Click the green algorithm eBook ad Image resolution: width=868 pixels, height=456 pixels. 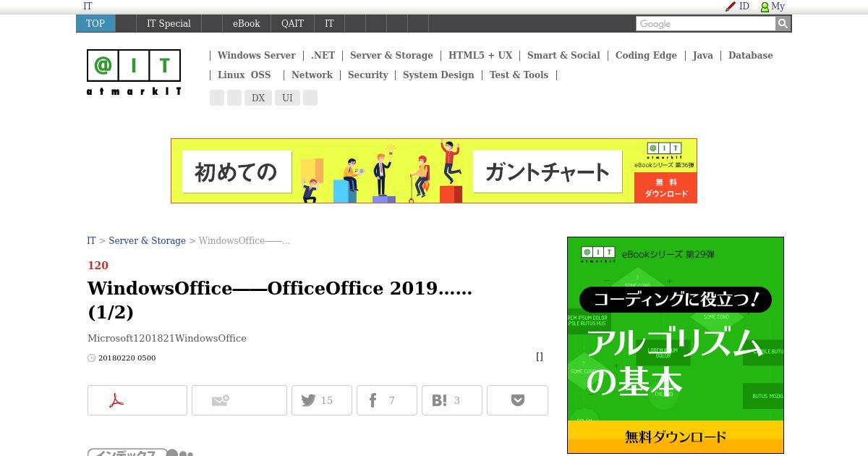pos(676,345)
